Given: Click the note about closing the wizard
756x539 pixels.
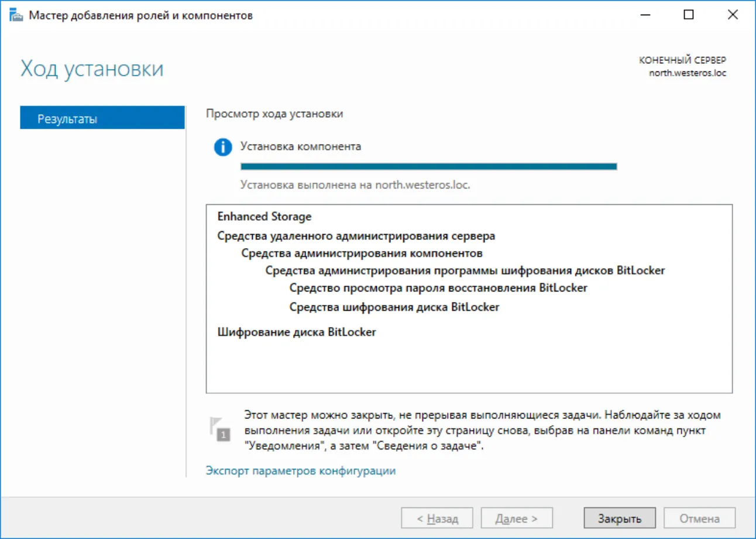Looking at the screenshot, I should tap(483, 430).
